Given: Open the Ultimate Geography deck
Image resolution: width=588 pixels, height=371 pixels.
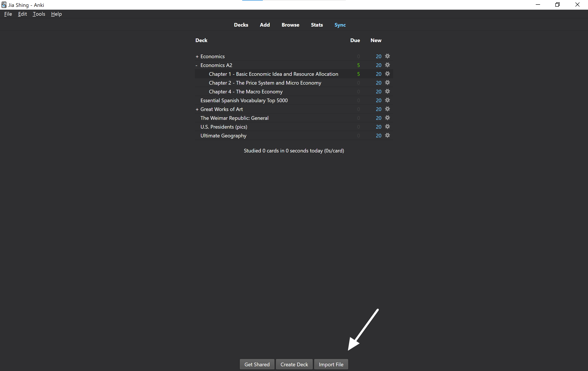Looking at the screenshot, I should (x=223, y=135).
